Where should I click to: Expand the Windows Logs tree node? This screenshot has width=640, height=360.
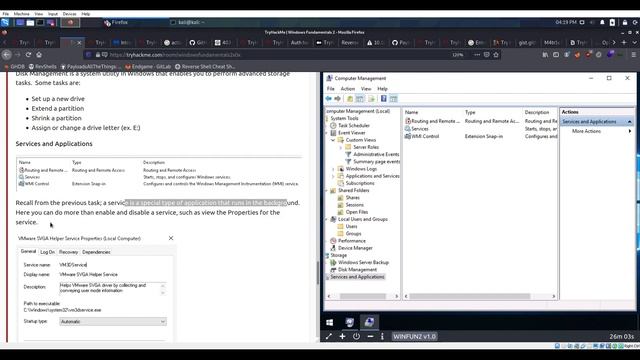click(x=333, y=169)
